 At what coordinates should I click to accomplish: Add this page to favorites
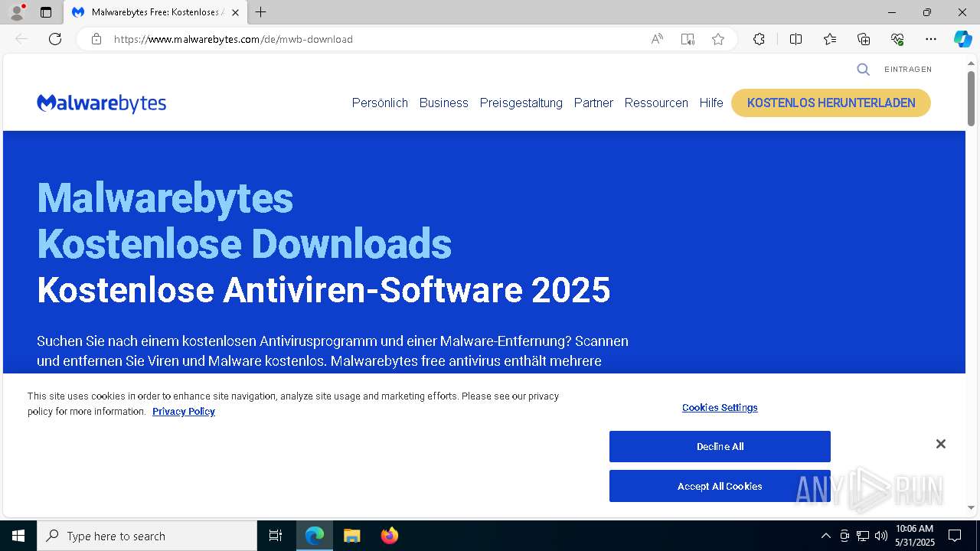tap(718, 39)
